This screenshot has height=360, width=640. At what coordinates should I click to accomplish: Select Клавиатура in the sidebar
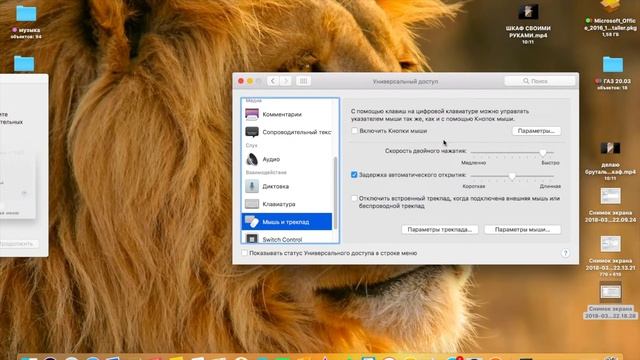(x=287, y=204)
